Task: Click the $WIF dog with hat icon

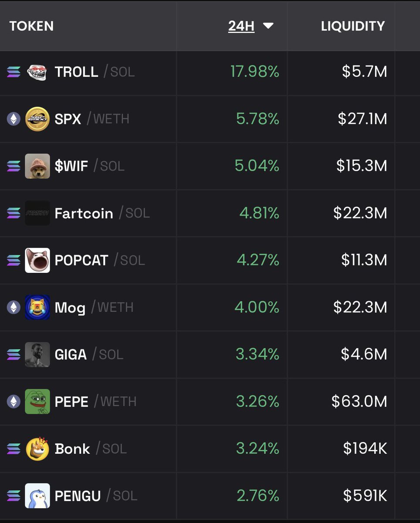Action: [37, 166]
